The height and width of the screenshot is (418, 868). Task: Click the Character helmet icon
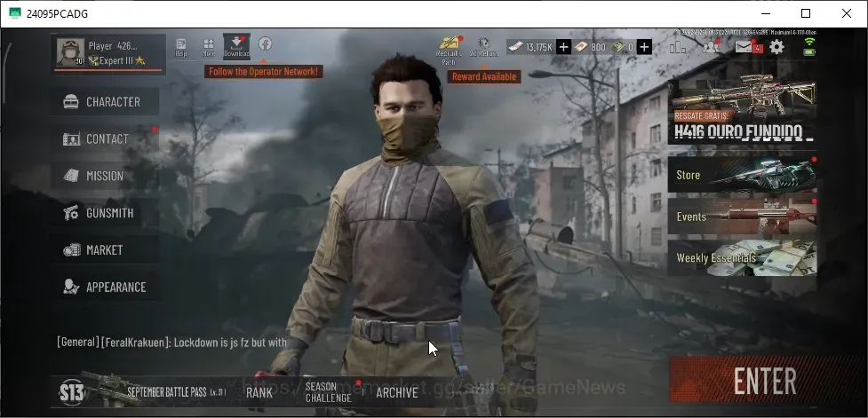(71, 102)
